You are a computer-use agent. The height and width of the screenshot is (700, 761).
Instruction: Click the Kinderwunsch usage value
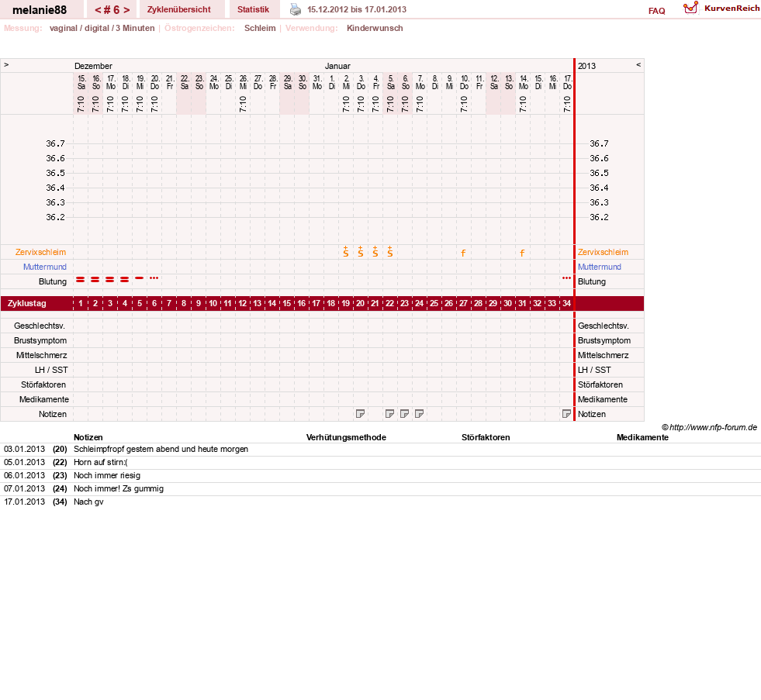[375, 28]
